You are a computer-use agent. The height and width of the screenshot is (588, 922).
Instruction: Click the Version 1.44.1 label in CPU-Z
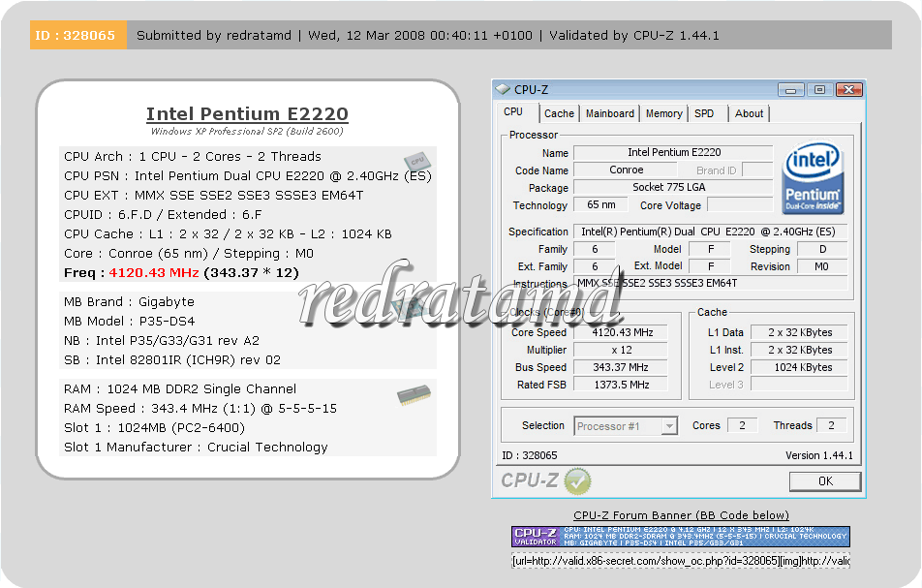[819, 455]
